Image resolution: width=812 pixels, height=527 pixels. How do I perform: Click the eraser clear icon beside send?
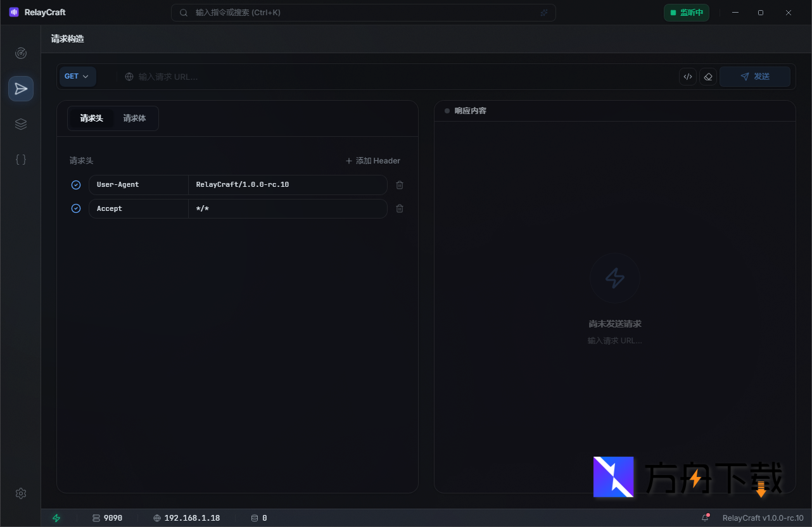(x=708, y=76)
